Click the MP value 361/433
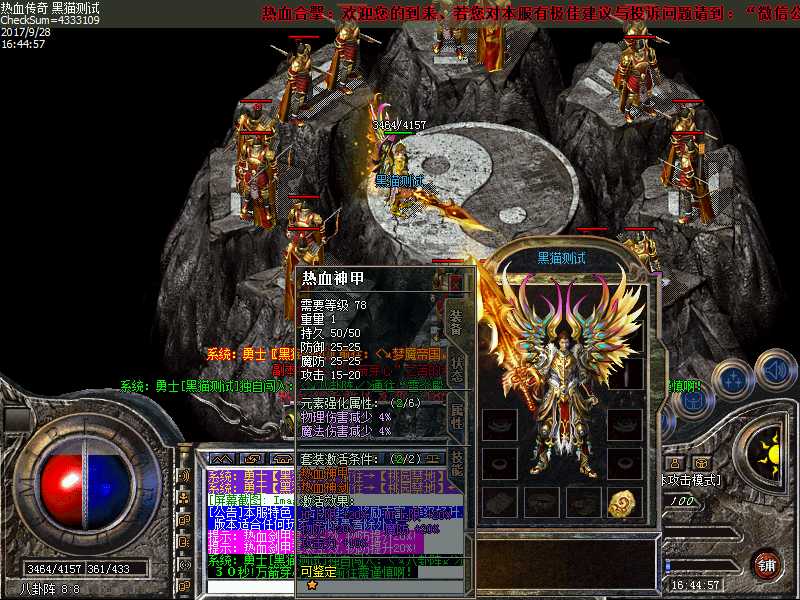 [x=109, y=568]
